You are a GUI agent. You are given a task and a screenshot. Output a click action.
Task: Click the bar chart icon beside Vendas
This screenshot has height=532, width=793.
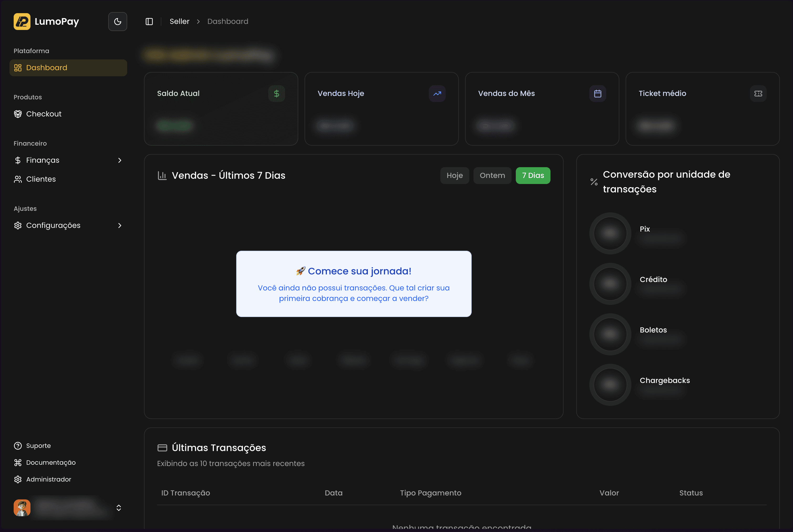pyautogui.click(x=162, y=175)
